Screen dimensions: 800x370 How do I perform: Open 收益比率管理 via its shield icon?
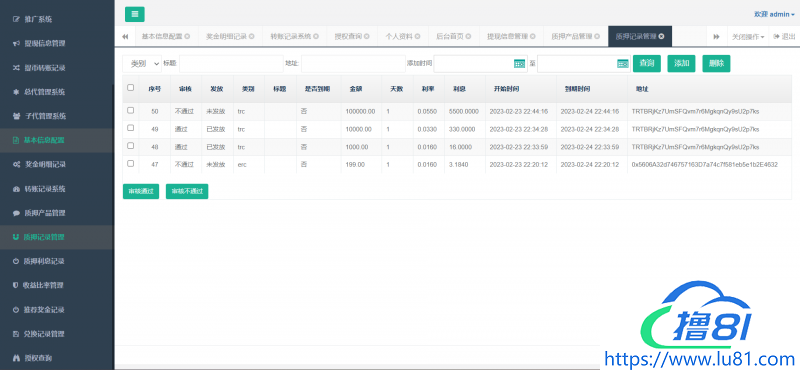coord(16,285)
